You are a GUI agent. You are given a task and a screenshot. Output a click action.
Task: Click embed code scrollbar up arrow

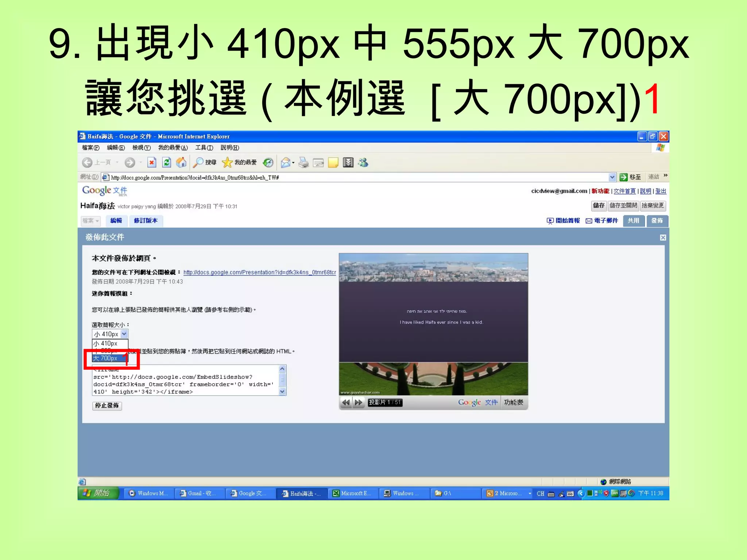point(282,369)
